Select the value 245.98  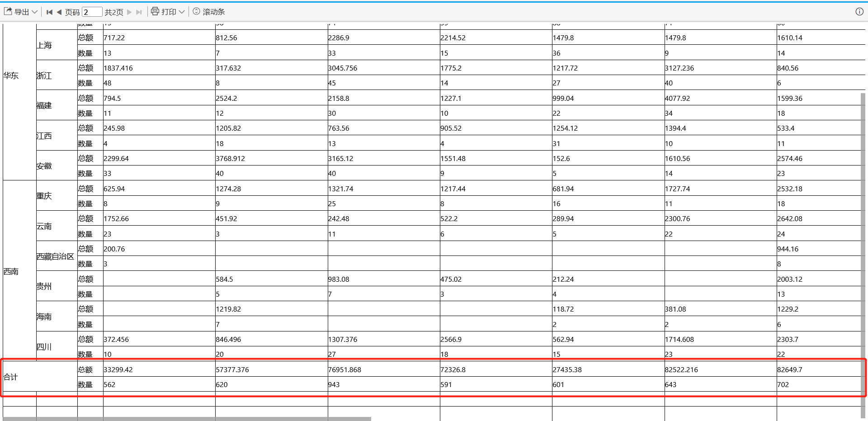pos(114,128)
